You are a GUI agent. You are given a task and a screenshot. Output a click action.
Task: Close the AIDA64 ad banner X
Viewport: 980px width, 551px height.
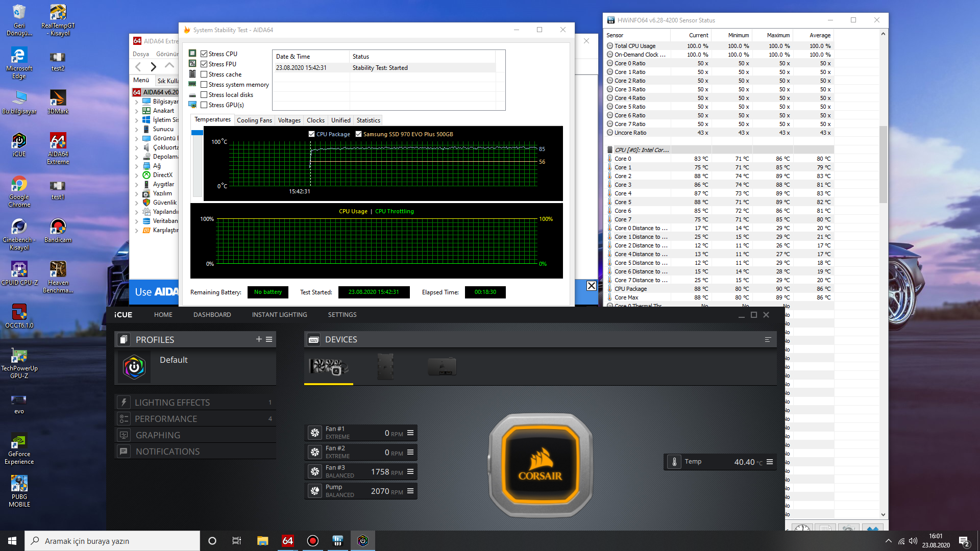click(x=591, y=286)
